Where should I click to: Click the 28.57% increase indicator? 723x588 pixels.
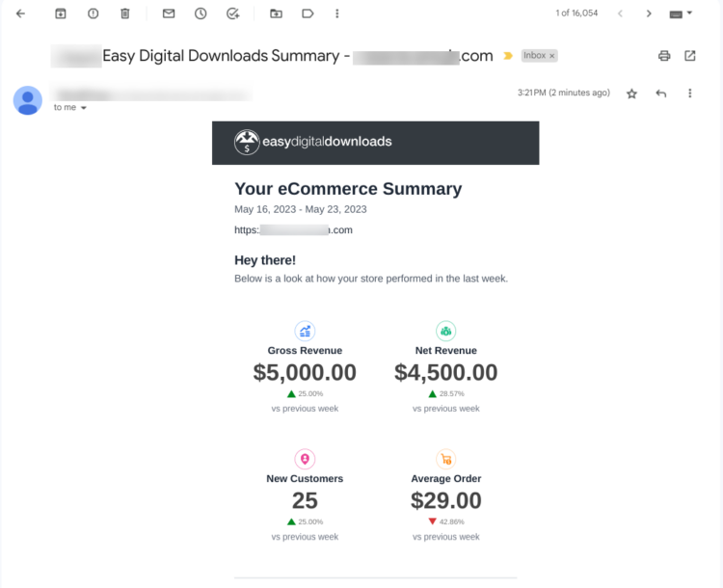[446, 394]
